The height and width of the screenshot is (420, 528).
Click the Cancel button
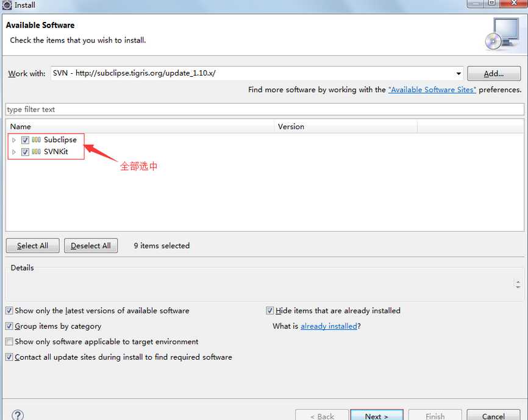493,415
